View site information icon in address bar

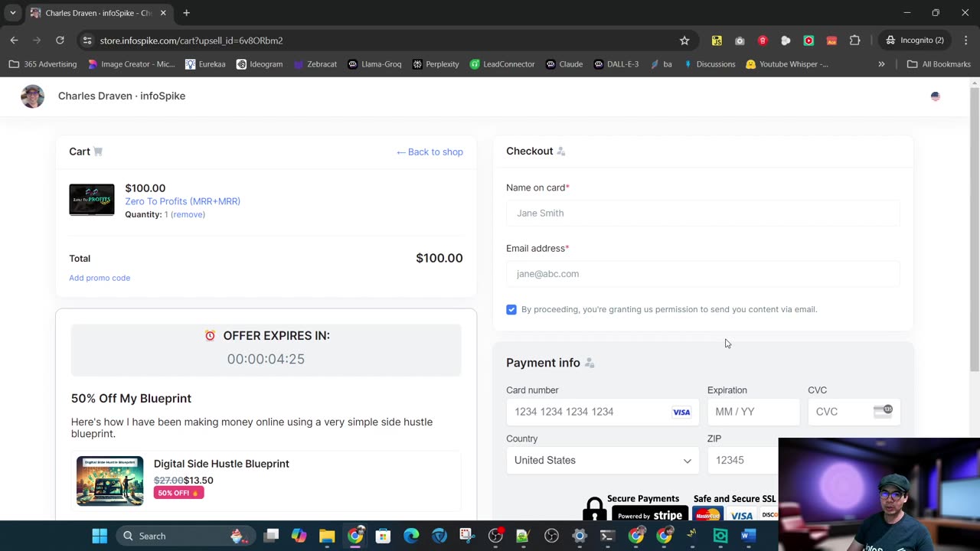[x=87, y=41]
